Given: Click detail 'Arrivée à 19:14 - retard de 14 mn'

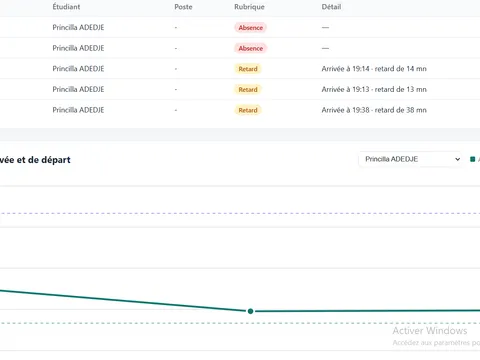Looking at the screenshot, I should pyautogui.click(x=374, y=69).
